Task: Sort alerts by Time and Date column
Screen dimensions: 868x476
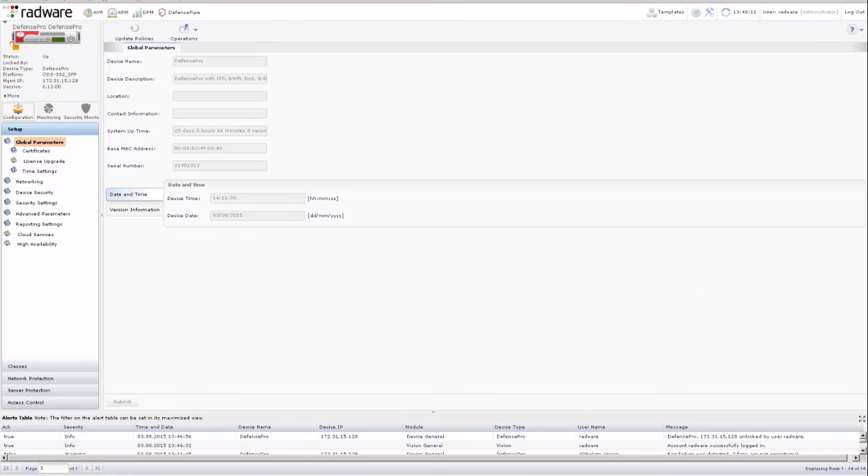Action: tap(186, 427)
